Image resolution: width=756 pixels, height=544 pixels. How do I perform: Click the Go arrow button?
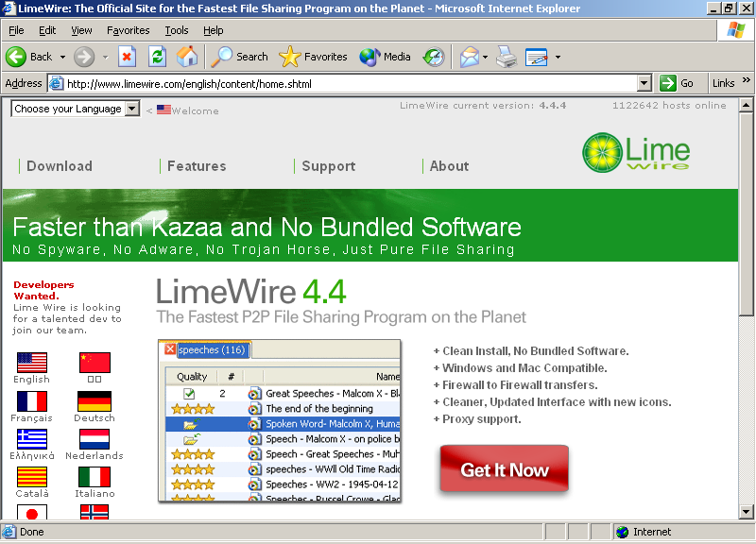tap(677, 83)
